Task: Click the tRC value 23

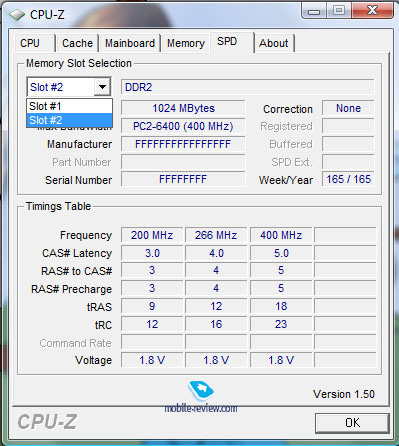Action: click(281, 324)
